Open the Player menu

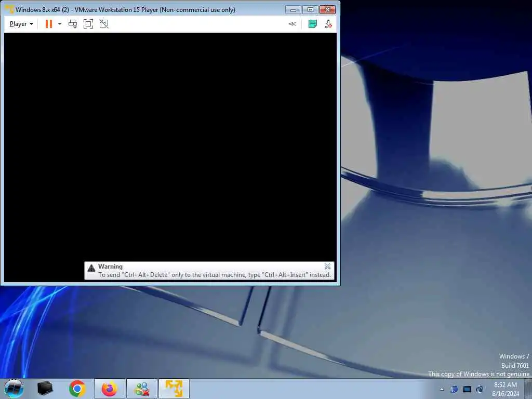tap(21, 24)
